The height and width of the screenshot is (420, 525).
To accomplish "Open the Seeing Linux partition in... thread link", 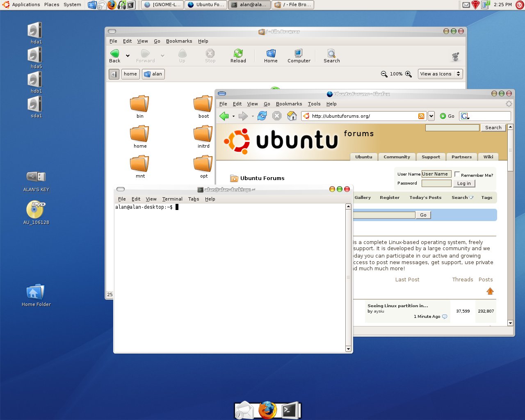I will pos(397,306).
